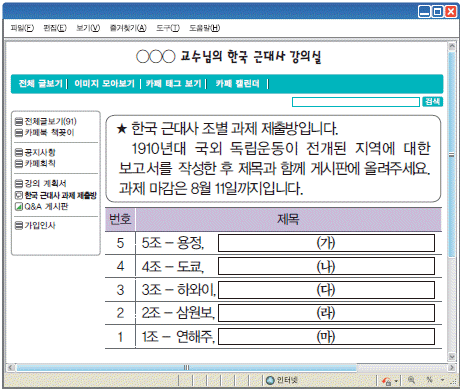Open the 도구(T) menu
462x390 pixels.
[168, 28]
